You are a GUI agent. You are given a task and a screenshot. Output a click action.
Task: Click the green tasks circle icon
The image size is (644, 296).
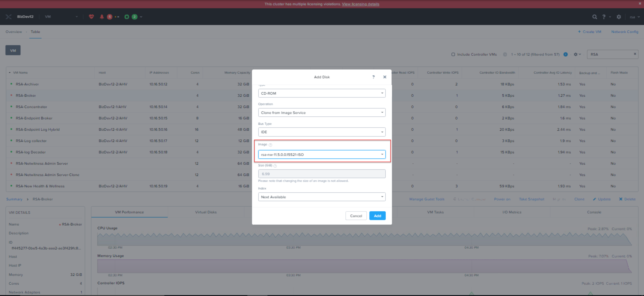(127, 17)
